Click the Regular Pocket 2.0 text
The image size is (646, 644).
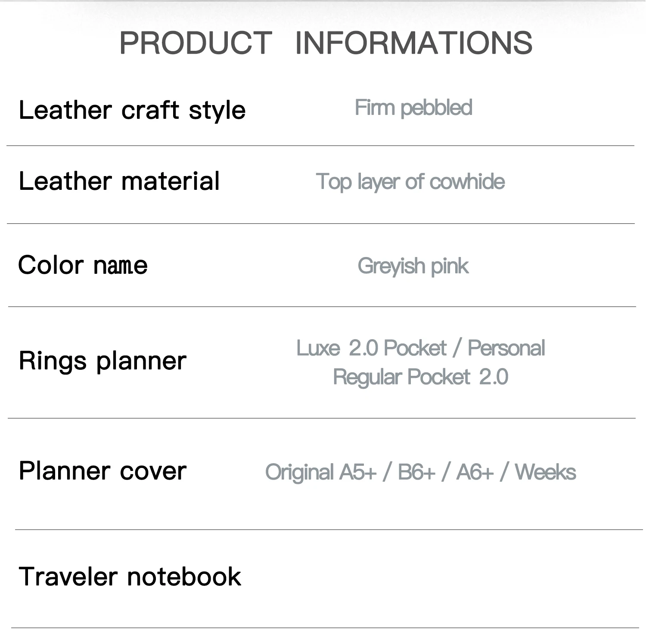point(420,377)
